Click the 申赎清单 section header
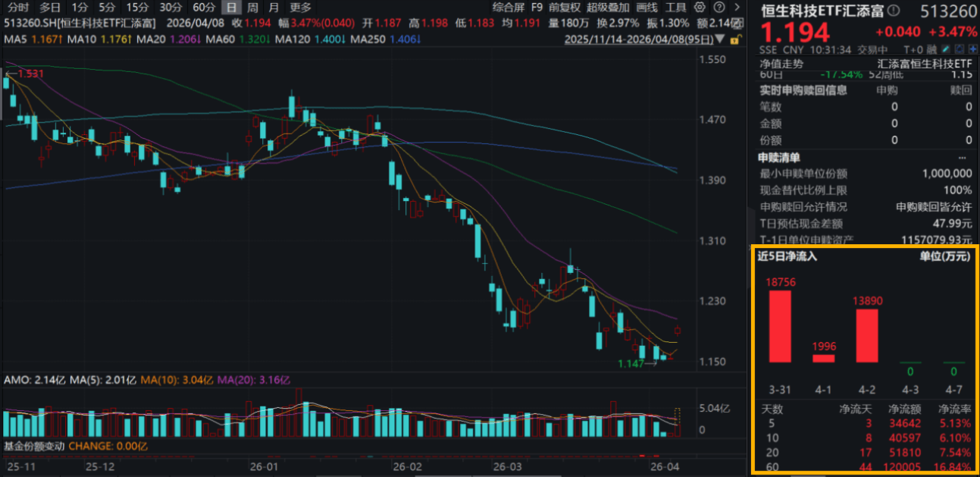980x477 pixels. (x=779, y=157)
